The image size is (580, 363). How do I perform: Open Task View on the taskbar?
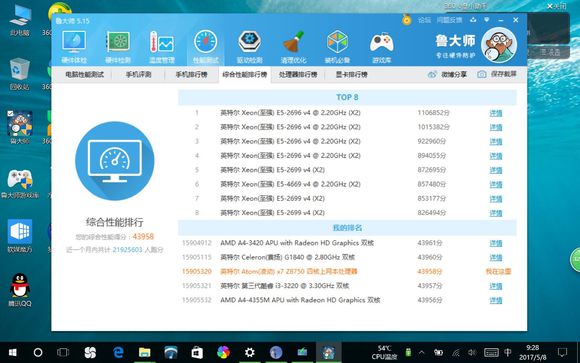coord(63,352)
